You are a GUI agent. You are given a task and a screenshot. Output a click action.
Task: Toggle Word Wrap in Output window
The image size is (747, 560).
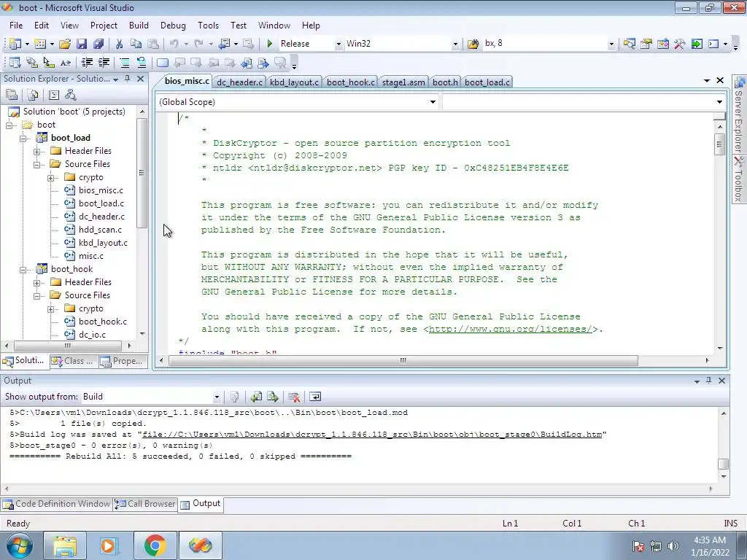[x=315, y=397]
